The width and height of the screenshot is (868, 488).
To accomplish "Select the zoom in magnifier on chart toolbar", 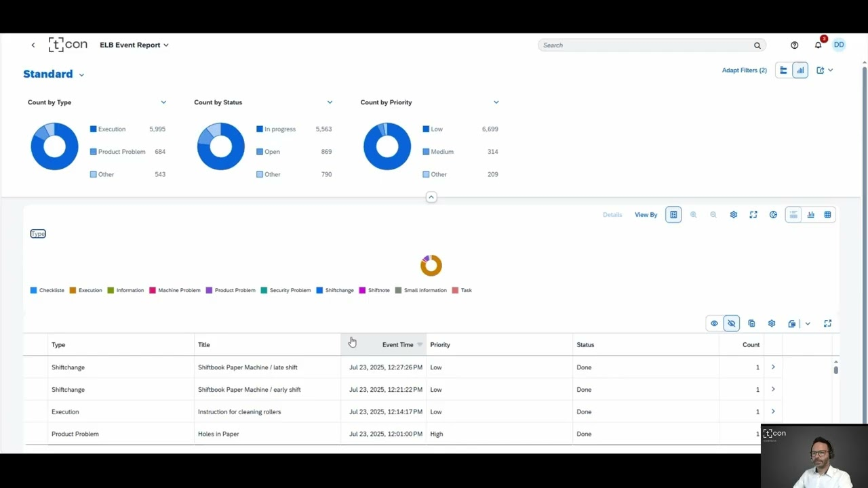I will [x=693, y=214].
